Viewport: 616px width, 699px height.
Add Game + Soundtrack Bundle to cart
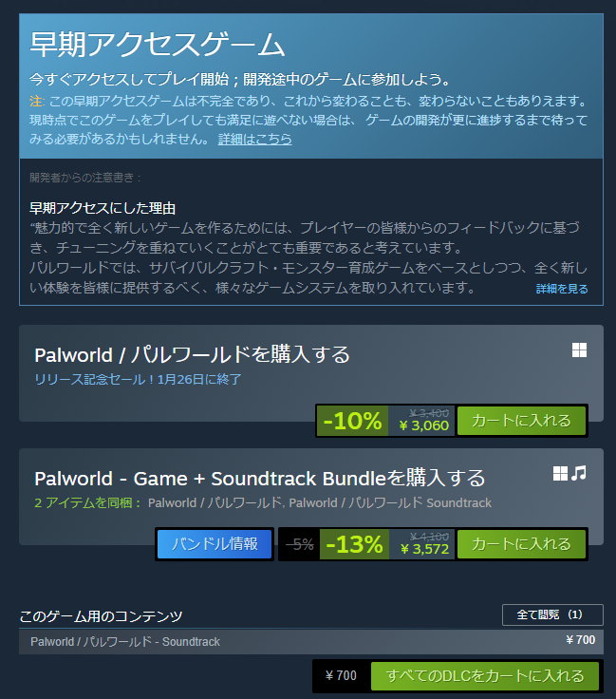click(521, 544)
